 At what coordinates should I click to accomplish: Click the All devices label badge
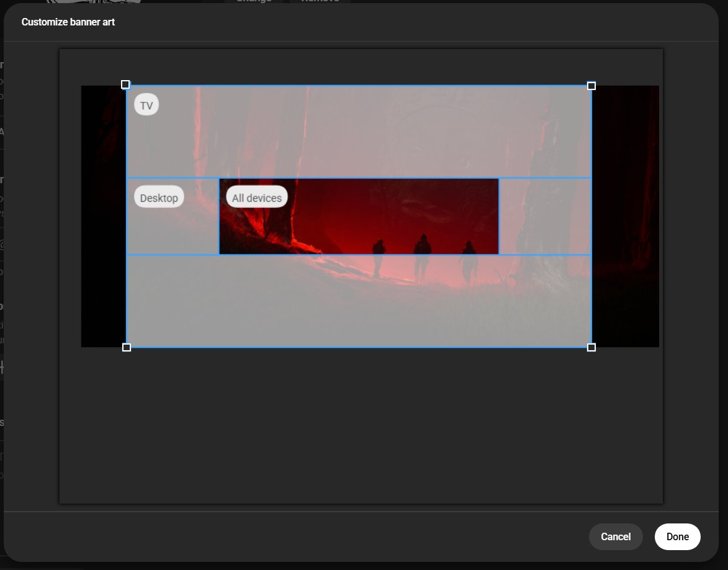tap(257, 197)
